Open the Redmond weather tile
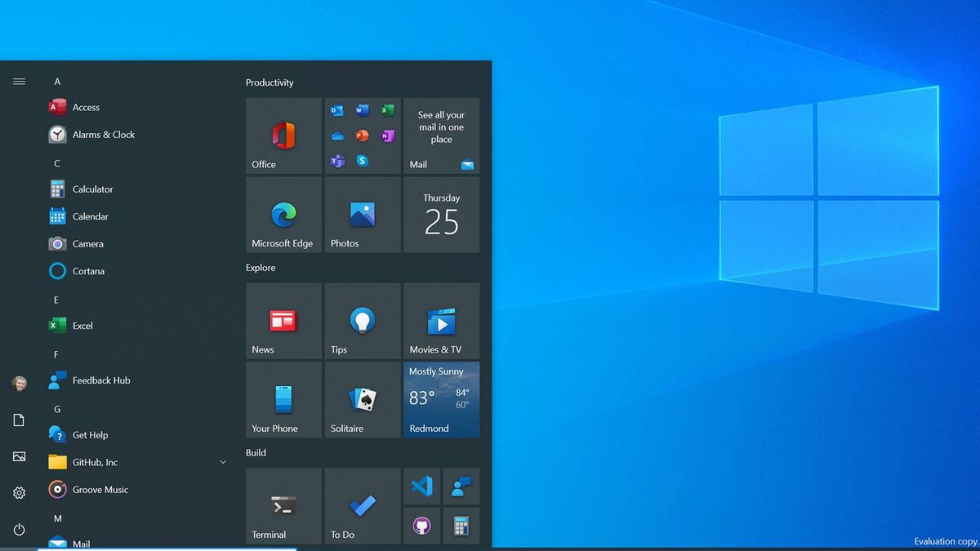 (x=442, y=400)
